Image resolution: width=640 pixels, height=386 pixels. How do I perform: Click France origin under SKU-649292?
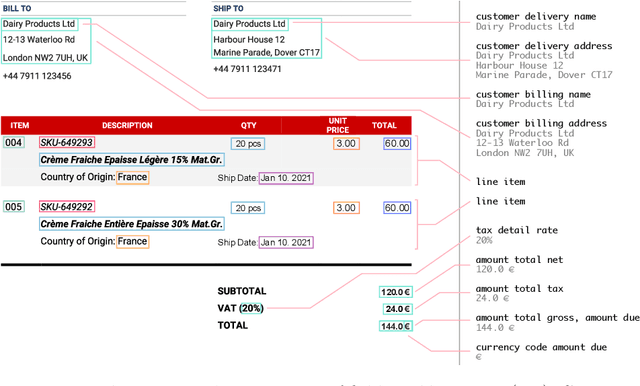point(133,242)
